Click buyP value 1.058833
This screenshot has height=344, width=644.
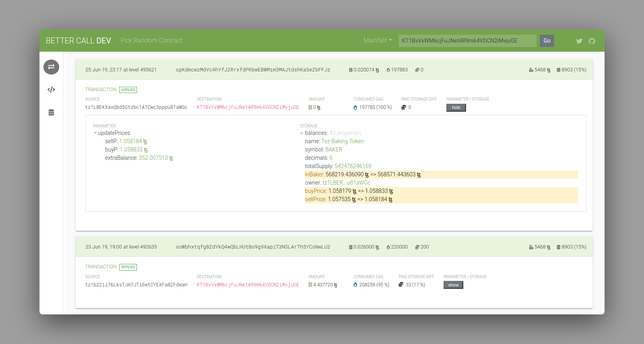[133, 150]
